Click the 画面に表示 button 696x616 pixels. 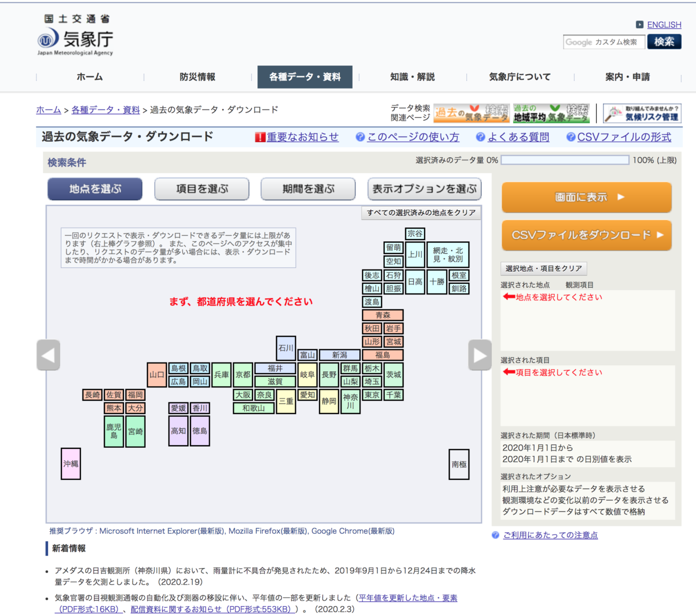point(585,197)
